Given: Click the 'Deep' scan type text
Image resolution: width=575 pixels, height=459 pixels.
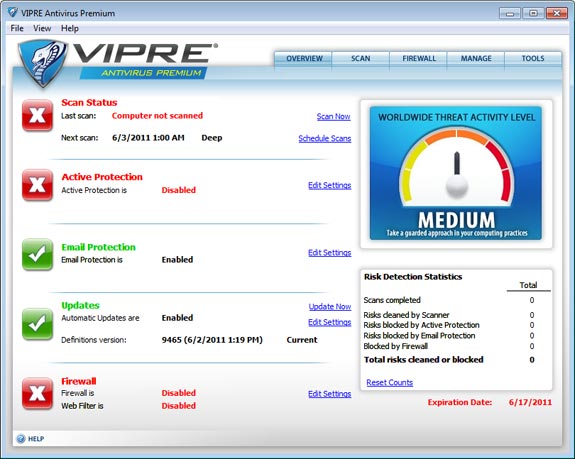Looking at the screenshot, I should (x=212, y=138).
